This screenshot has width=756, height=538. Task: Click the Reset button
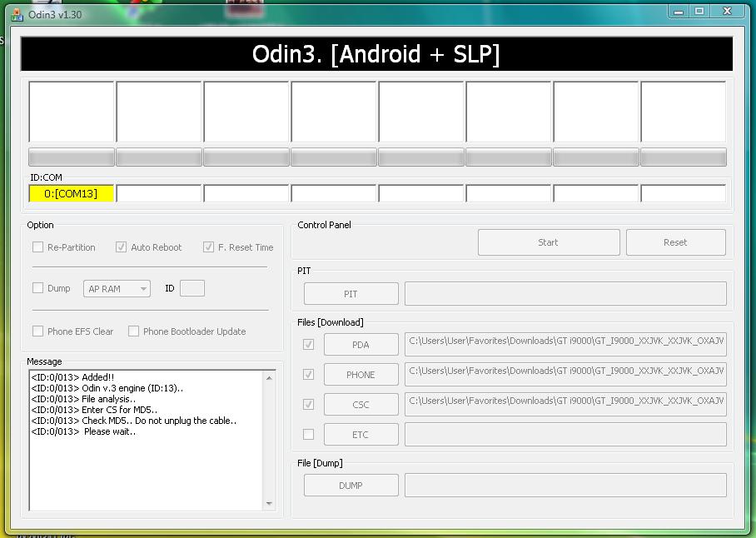pyautogui.click(x=675, y=242)
